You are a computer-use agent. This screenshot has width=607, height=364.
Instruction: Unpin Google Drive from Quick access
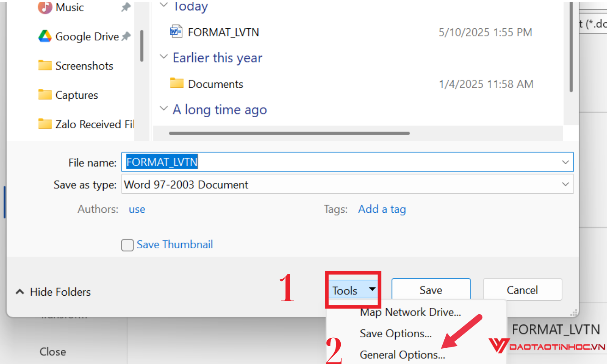pyautogui.click(x=126, y=36)
